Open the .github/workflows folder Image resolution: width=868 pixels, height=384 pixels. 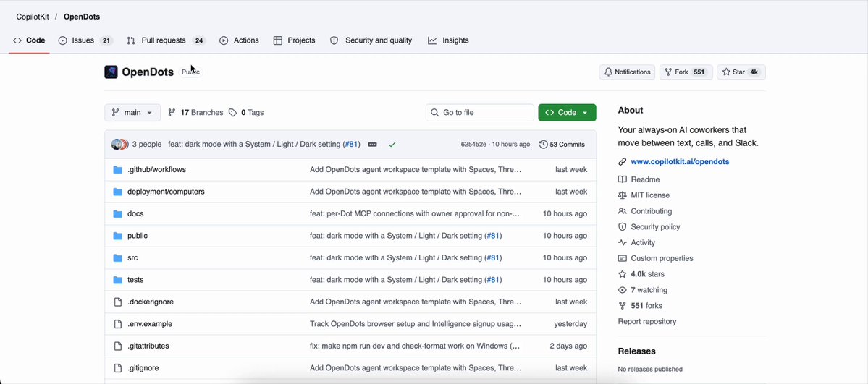[156, 169]
